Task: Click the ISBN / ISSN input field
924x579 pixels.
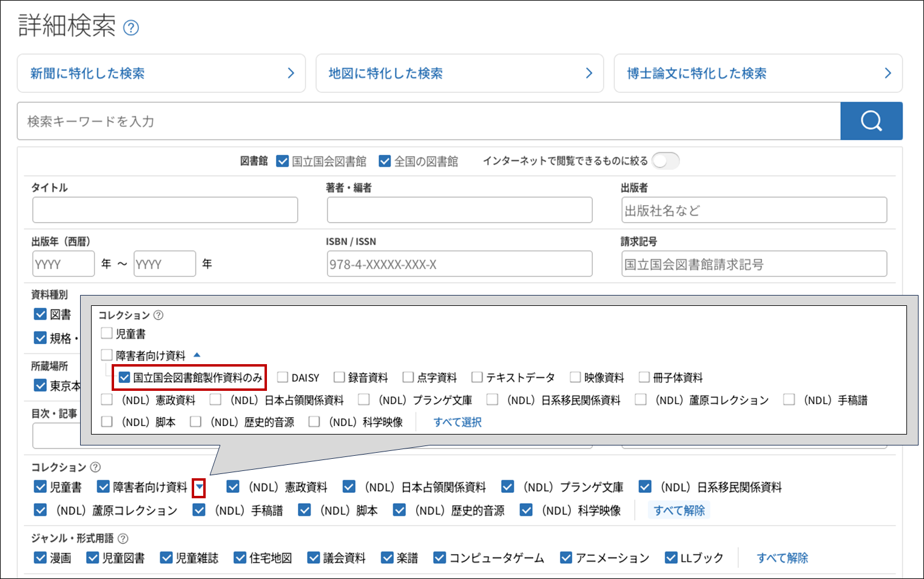Action: pyautogui.click(x=459, y=263)
